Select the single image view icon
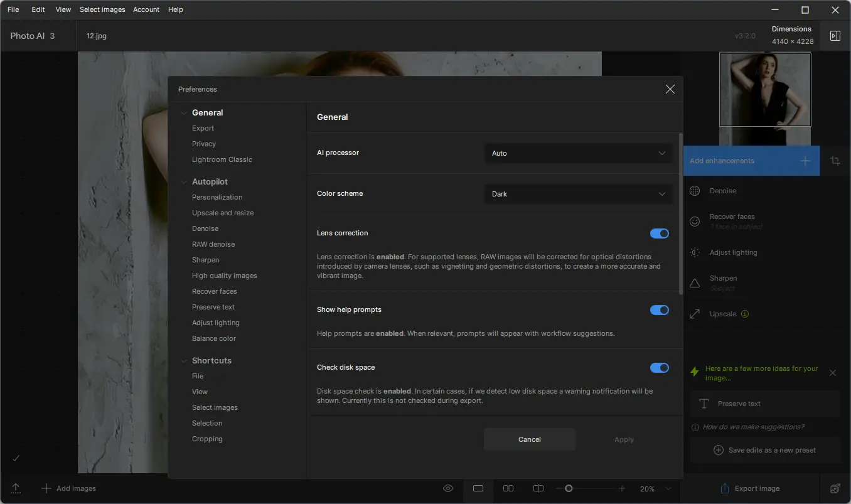The image size is (851, 504). pyautogui.click(x=478, y=488)
